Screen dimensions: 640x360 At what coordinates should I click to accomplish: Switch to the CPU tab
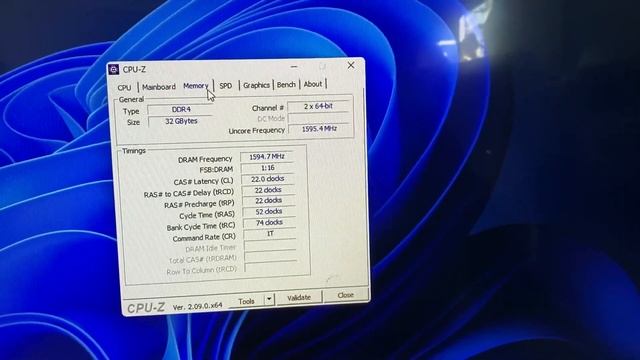[x=124, y=87]
